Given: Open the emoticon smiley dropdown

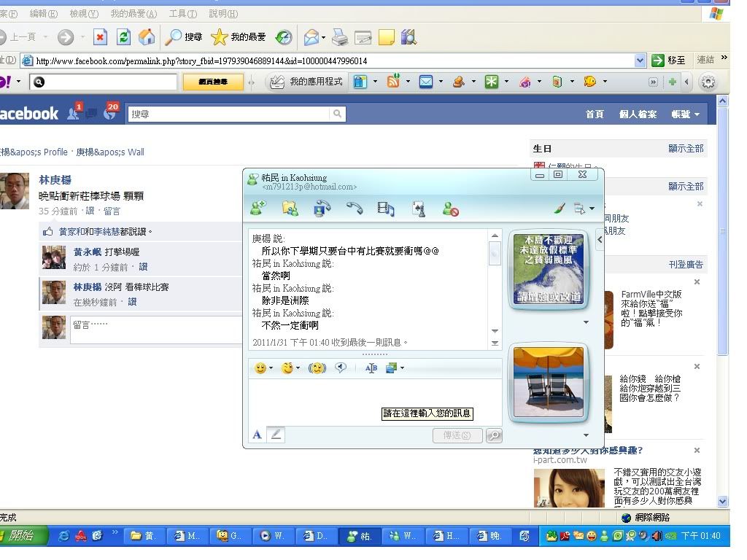Looking at the screenshot, I should coord(263,368).
